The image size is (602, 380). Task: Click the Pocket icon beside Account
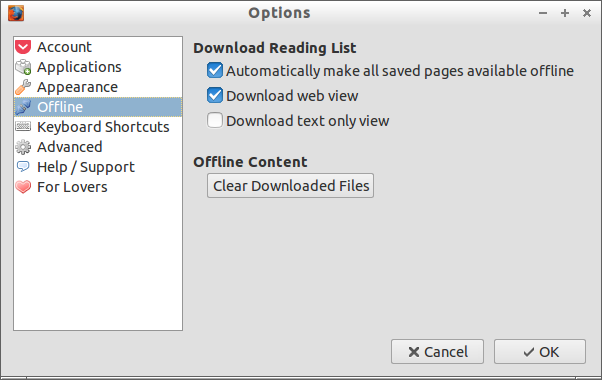[23, 47]
